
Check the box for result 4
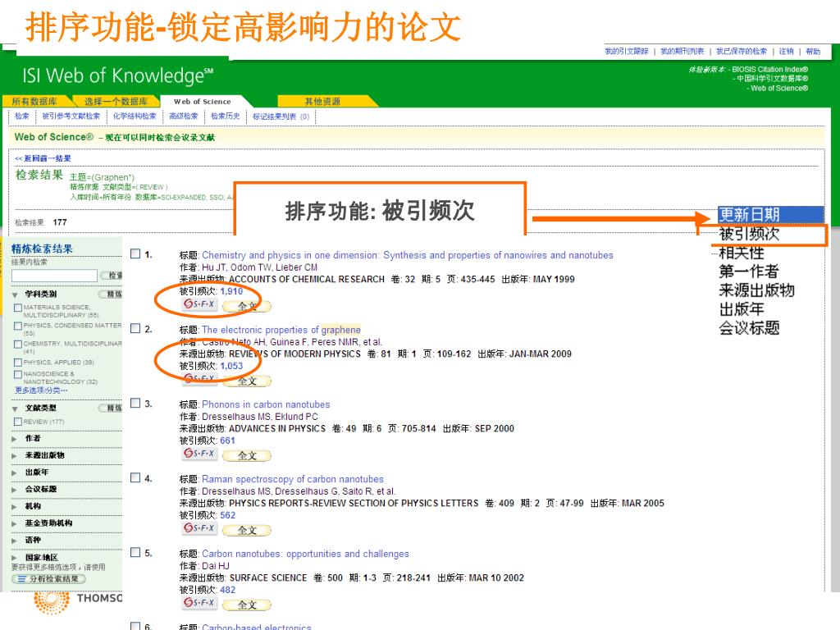tap(135, 477)
